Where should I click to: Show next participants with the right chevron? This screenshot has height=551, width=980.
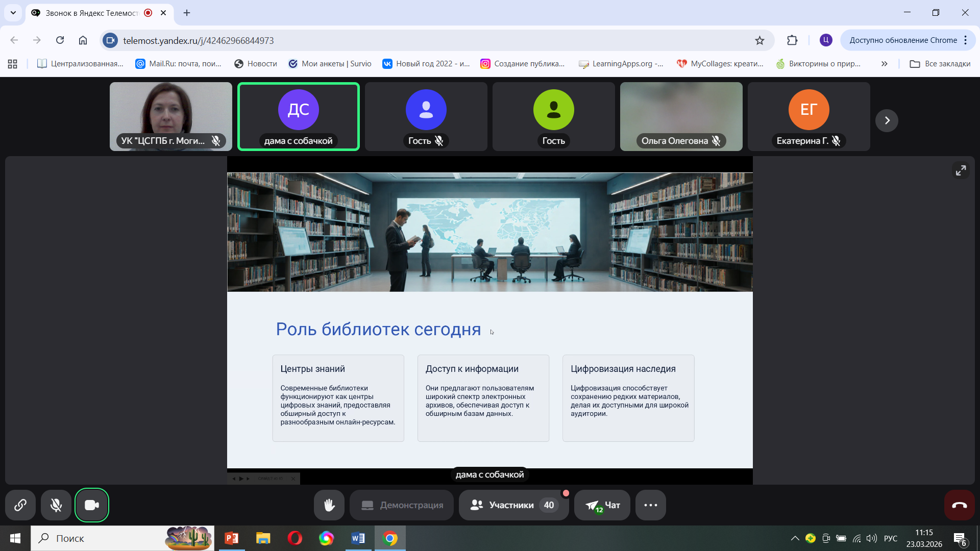887,120
